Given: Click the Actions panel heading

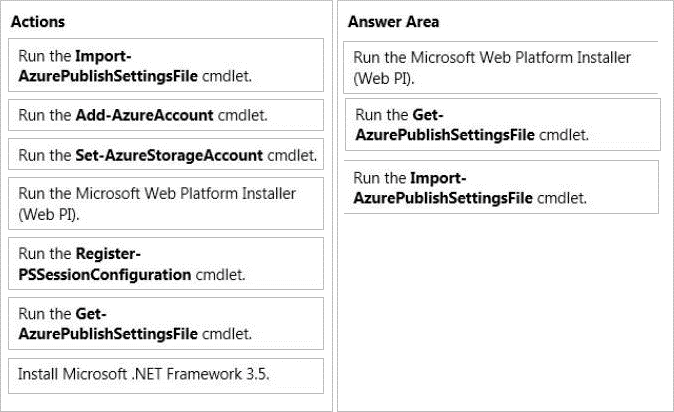Looking at the screenshot, I should [x=38, y=21].
